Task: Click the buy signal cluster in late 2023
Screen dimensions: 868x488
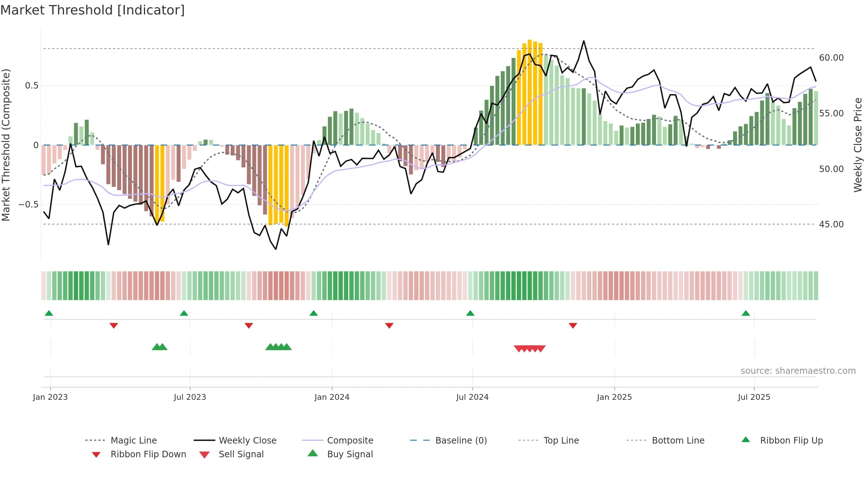Action: [278, 347]
